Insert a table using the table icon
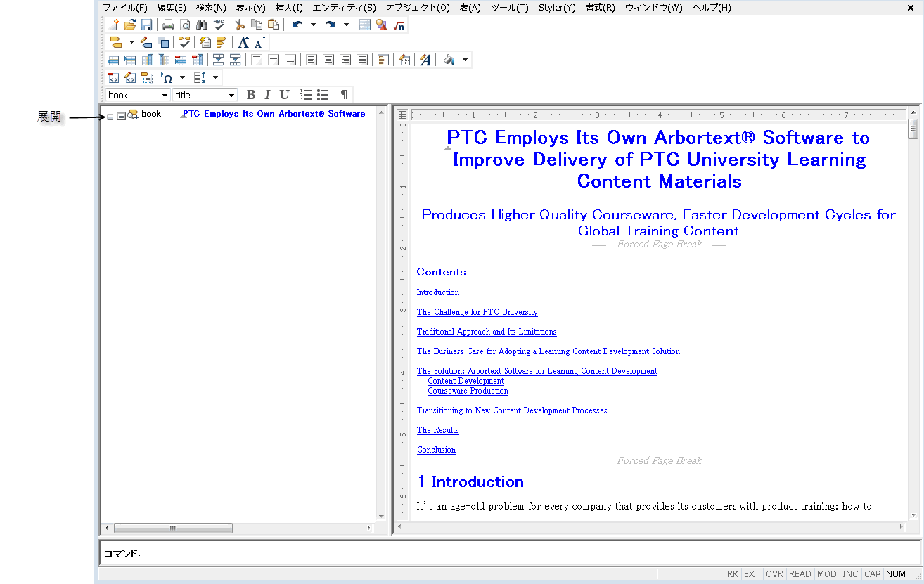The height and width of the screenshot is (584, 924). pyautogui.click(x=365, y=25)
